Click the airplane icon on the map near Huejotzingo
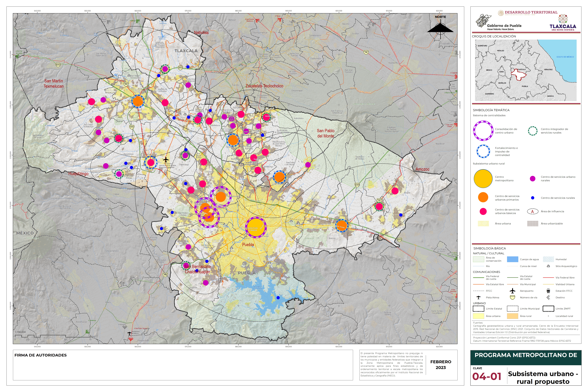588x392 pixels. 166,159
